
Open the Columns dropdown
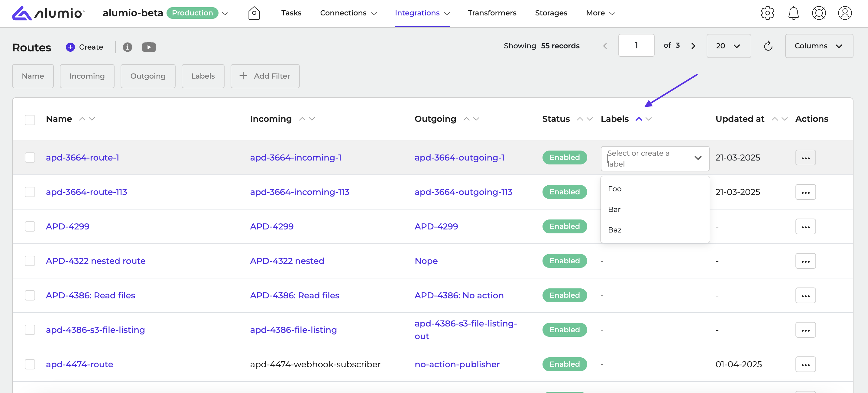[819, 46]
